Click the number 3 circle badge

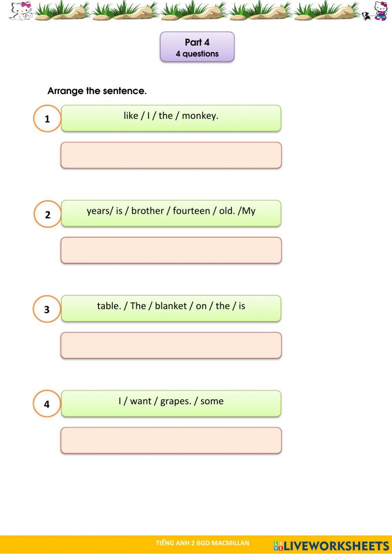(47, 309)
